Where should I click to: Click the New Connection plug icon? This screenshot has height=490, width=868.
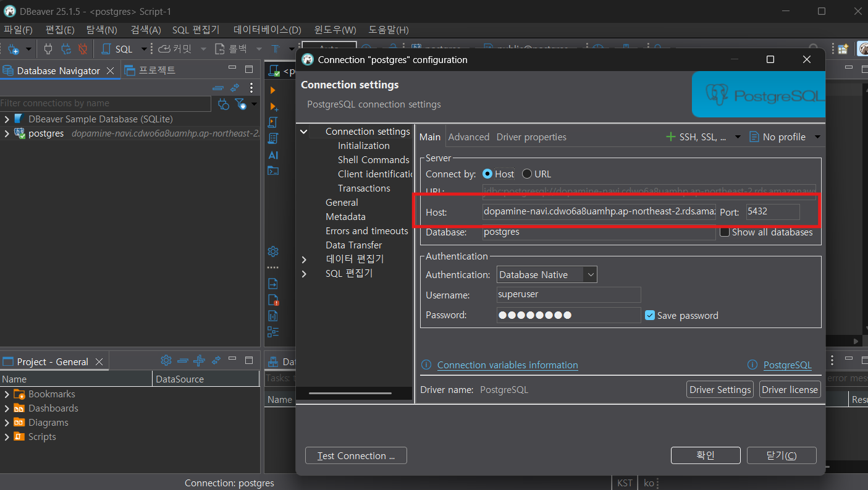tap(14, 49)
